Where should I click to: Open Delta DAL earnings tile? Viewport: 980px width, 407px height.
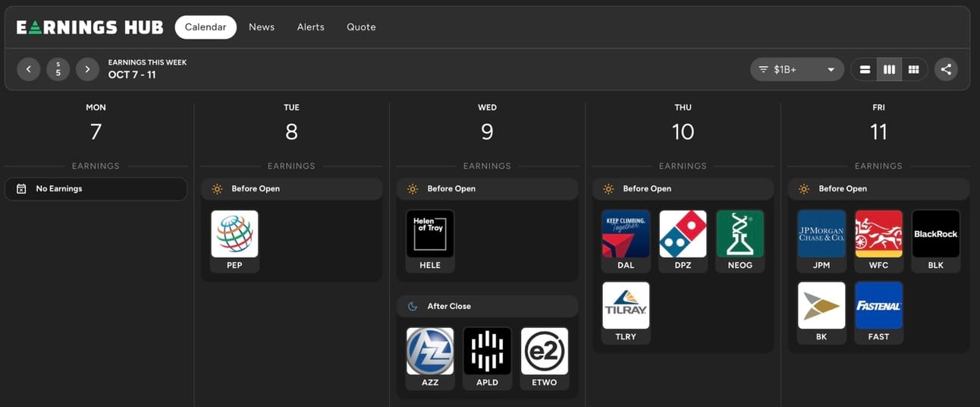(x=626, y=241)
